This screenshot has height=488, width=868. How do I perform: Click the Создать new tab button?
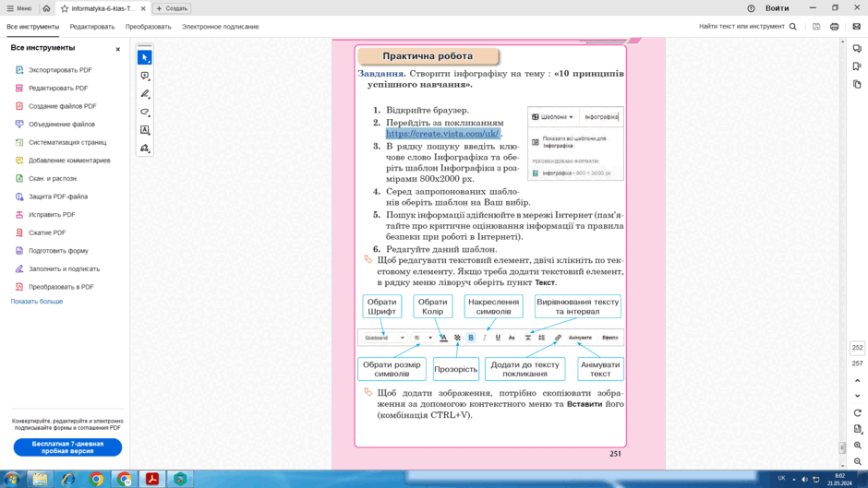coord(172,8)
